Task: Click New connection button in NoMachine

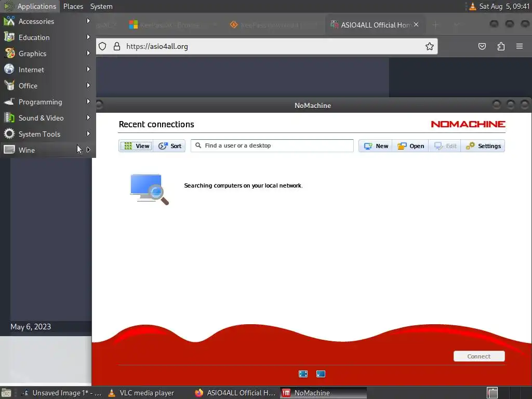Action: tap(376, 146)
